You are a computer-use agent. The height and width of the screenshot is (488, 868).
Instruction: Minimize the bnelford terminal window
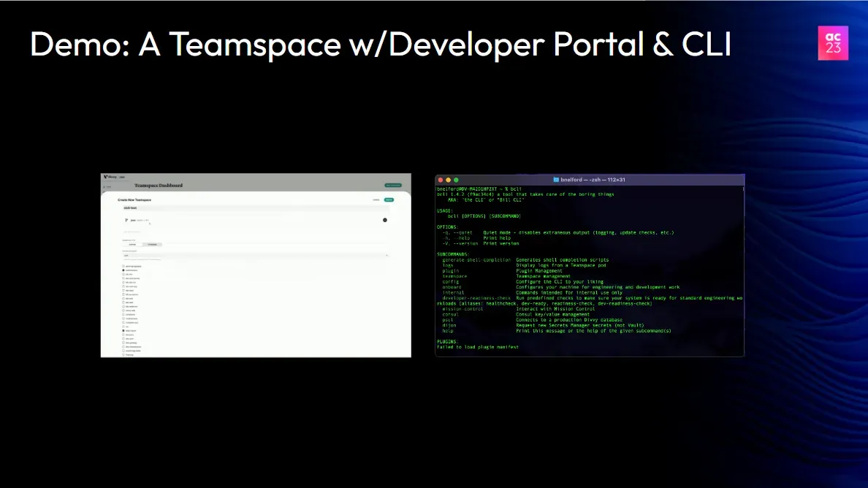point(449,180)
